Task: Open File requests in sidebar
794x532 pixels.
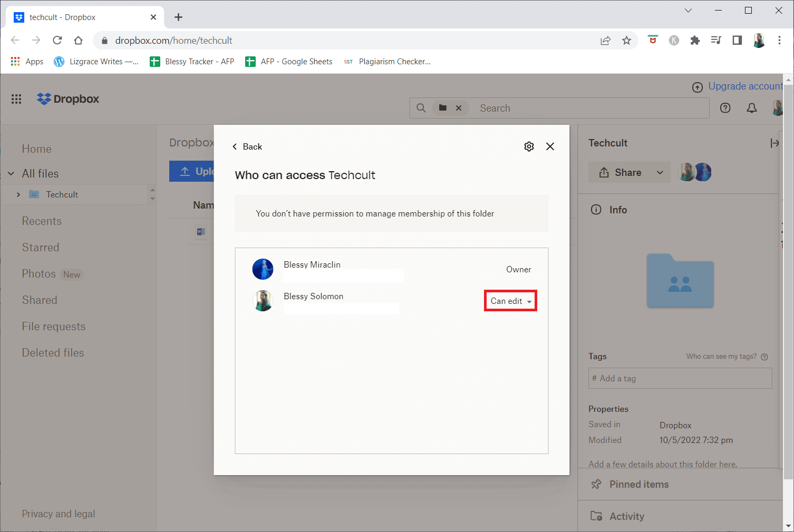Action: point(54,327)
